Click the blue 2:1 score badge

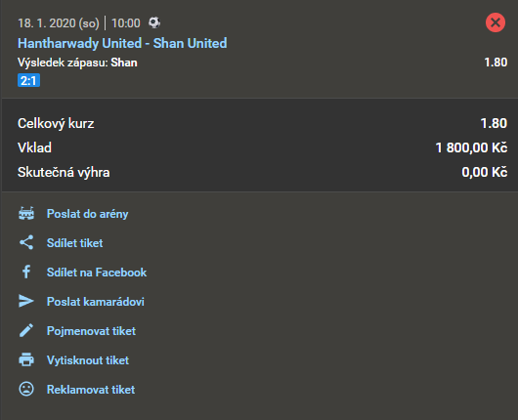coord(28,80)
